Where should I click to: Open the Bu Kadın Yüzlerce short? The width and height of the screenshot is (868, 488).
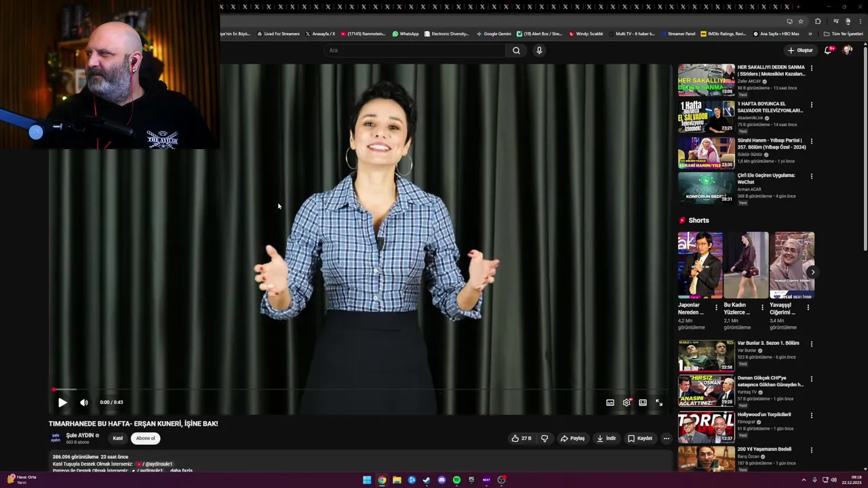(x=746, y=265)
